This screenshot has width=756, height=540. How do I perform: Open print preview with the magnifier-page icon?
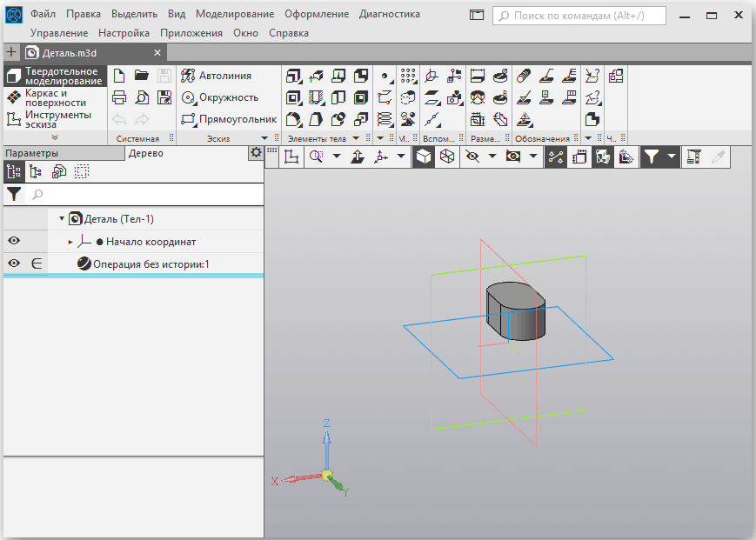[x=142, y=97]
